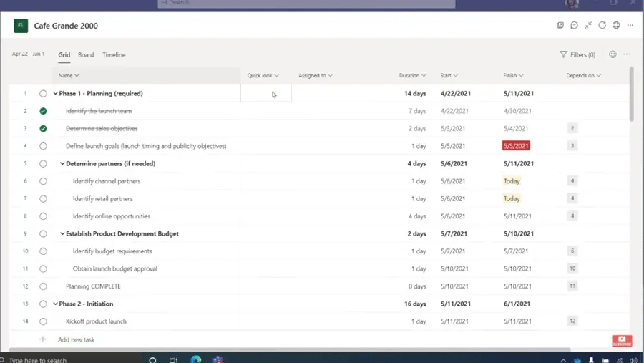Open Task View on taskbar

click(173, 360)
